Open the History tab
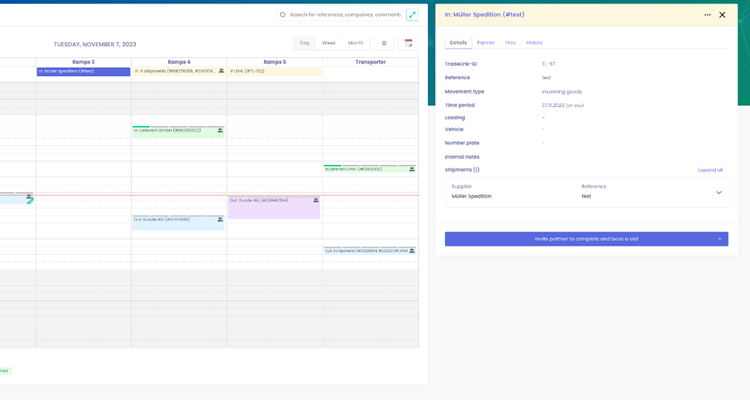750x400 pixels. coord(534,43)
